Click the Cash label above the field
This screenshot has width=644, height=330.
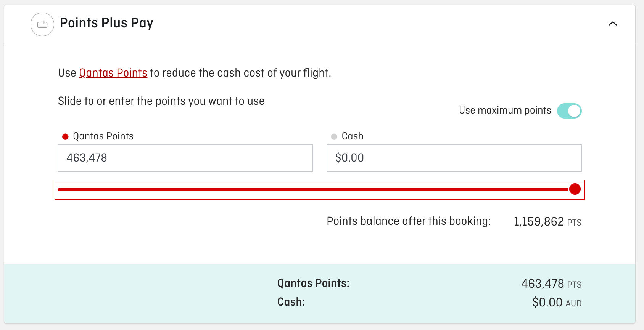pyautogui.click(x=353, y=136)
